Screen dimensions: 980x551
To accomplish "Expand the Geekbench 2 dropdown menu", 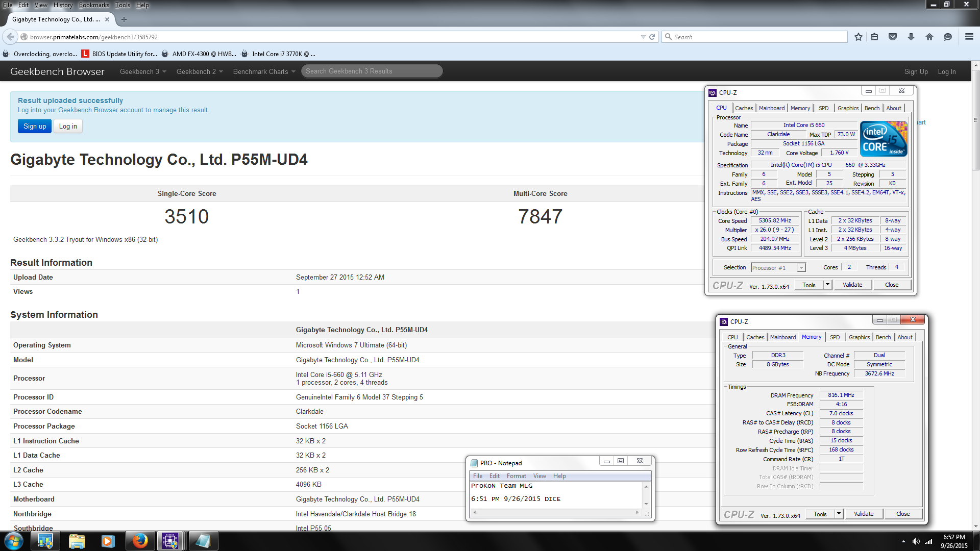I will pyautogui.click(x=200, y=71).
